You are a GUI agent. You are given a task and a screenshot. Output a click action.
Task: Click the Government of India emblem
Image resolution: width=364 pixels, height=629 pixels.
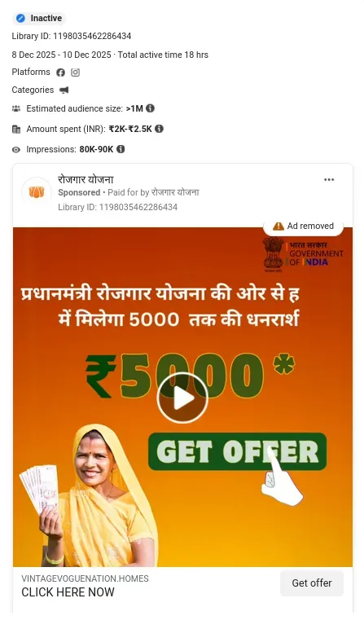pos(274,253)
